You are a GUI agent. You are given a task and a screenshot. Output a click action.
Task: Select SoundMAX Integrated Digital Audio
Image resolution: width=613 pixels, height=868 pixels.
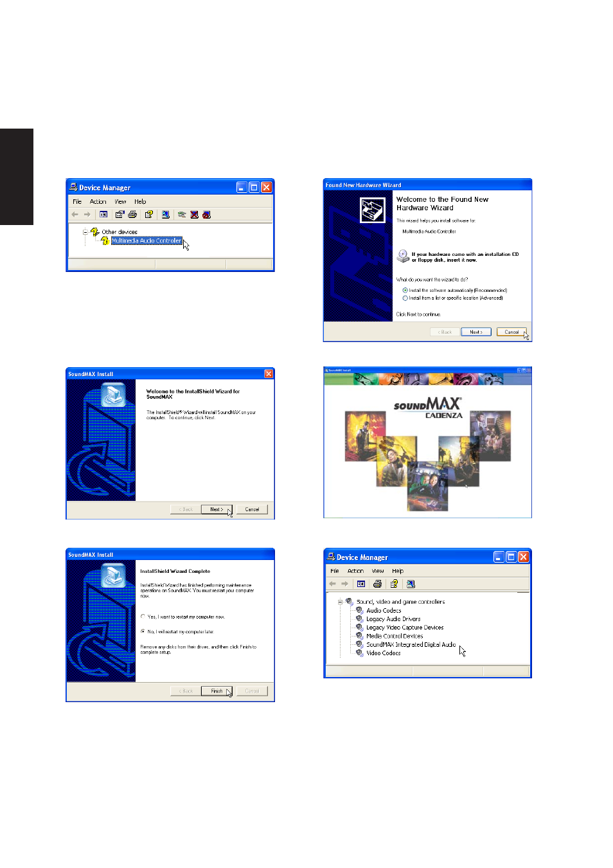point(411,644)
